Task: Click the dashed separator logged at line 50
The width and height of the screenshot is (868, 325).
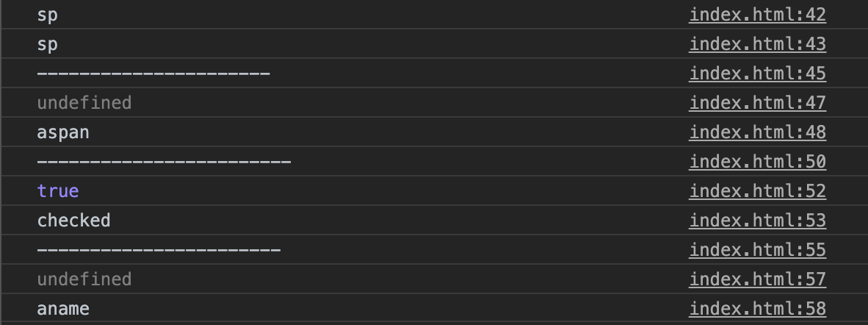Action: 164,162
